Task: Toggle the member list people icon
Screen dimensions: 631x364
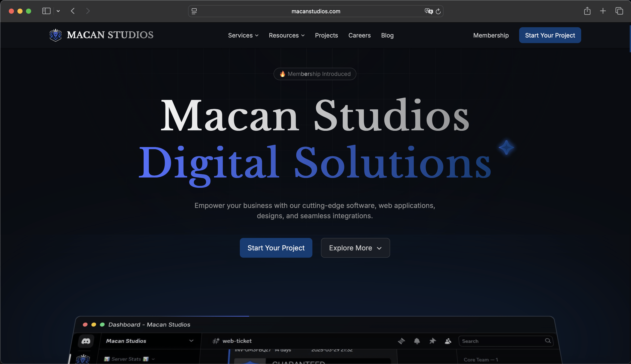Action: [448, 341]
